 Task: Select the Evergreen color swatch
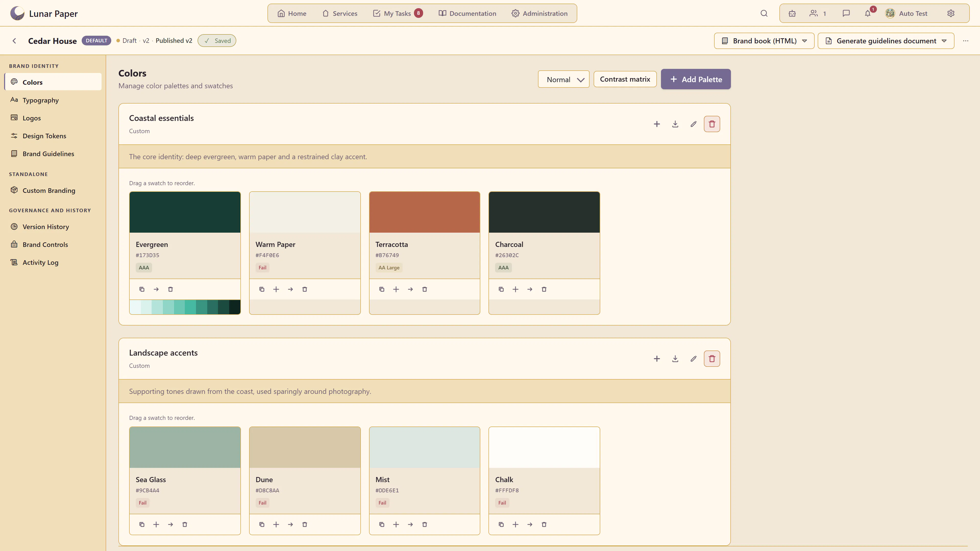coord(185,212)
